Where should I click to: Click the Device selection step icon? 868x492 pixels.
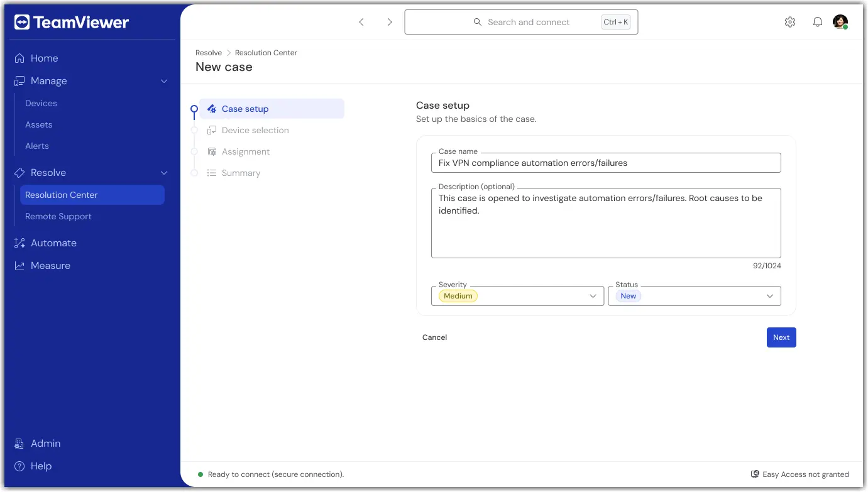(212, 130)
